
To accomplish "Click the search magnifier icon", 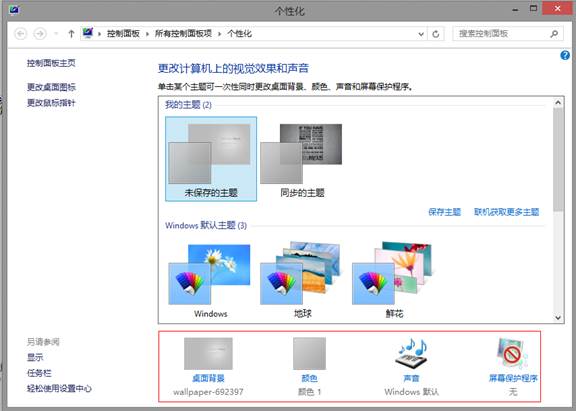I will (x=554, y=34).
